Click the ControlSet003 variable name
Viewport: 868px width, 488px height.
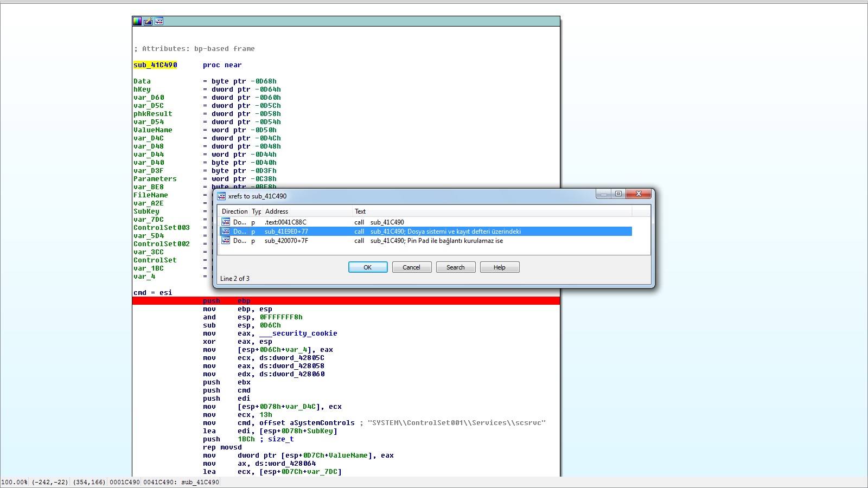pos(162,228)
